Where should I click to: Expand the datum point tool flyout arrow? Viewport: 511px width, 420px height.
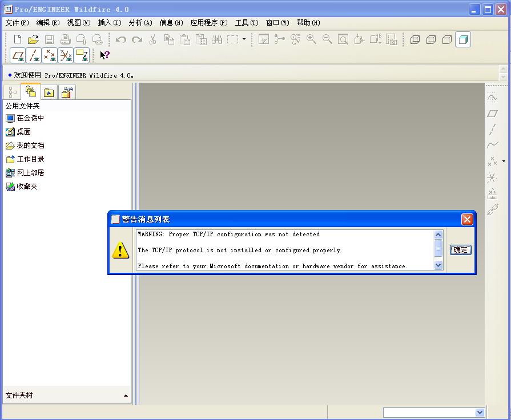click(504, 161)
